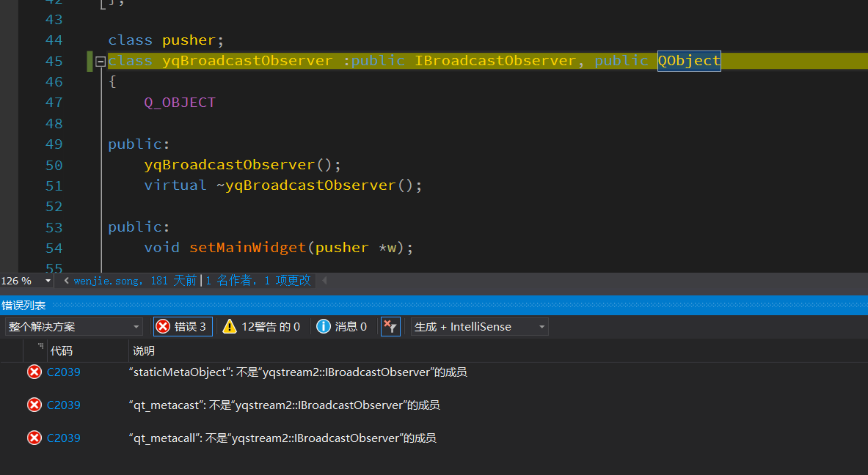Click the red error icon on the staticMetaObject row
This screenshot has height=475, width=868.
click(x=34, y=372)
